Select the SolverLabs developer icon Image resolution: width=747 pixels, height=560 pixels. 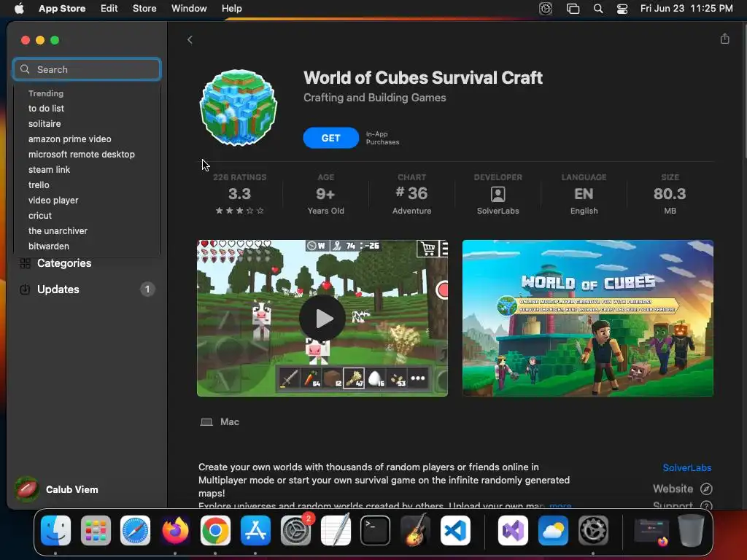[x=498, y=194]
